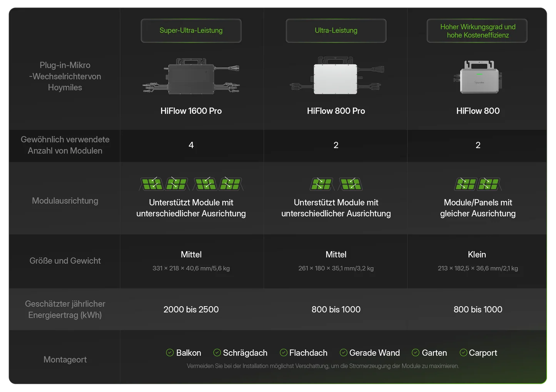Click the Ultra-Leistung badge
The image size is (556, 392).
pos(336,31)
